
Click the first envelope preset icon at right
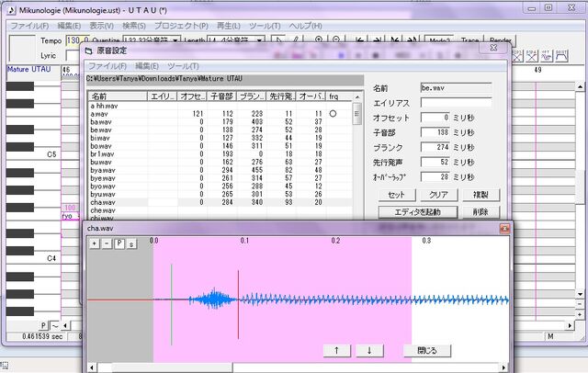tap(517, 56)
